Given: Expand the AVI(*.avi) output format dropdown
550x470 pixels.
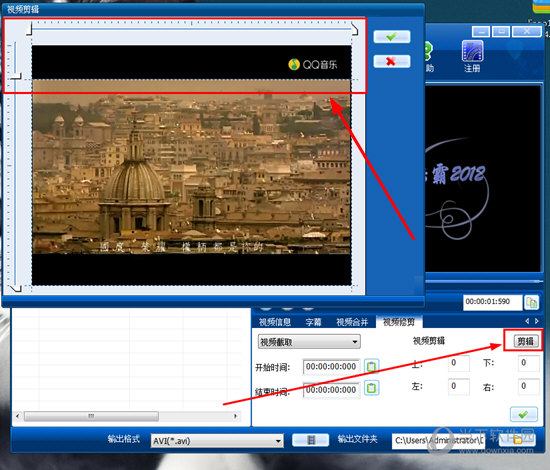Looking at the screenshot, I should click(x=217, y=441).
